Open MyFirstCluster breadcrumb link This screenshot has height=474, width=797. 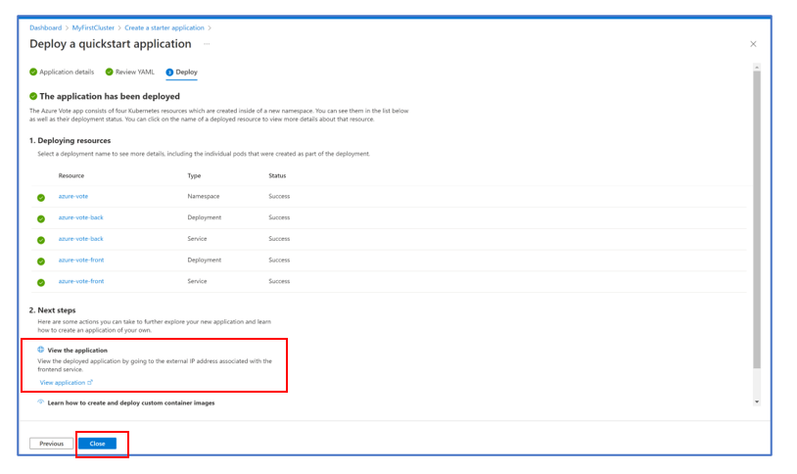click(x=93, y=28)
